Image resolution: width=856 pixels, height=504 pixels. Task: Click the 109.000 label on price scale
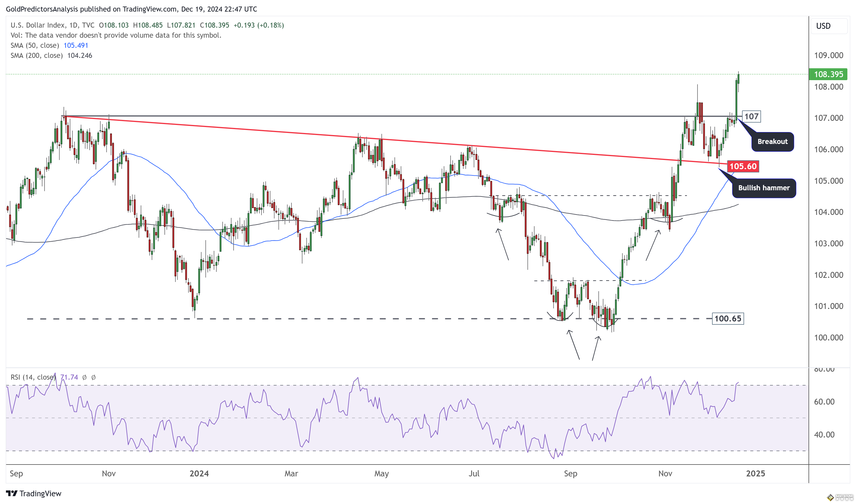click(x=828, y=56)
